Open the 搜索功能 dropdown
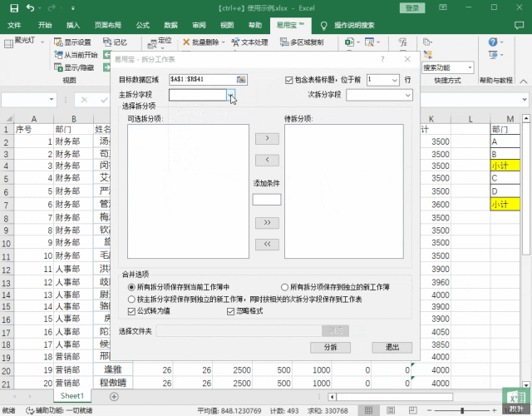Viewport: 532px width, 416px height. click(470, 67)
